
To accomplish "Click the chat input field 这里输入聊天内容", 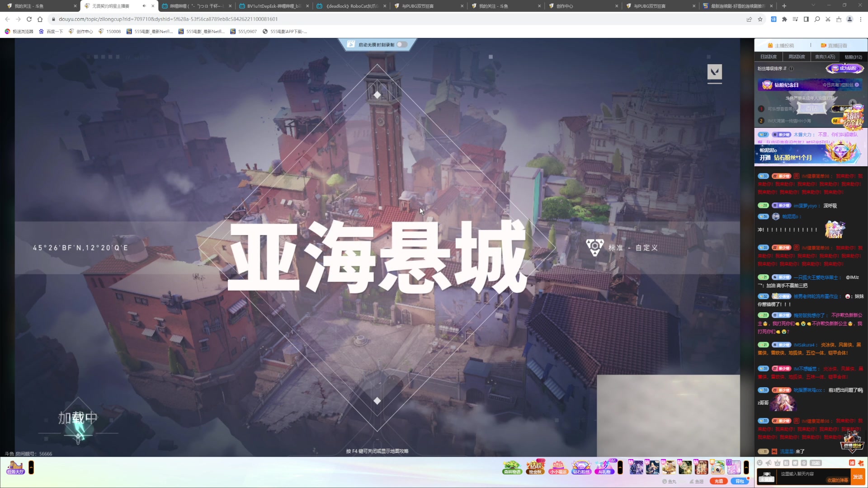I will [x=800, y=474].
